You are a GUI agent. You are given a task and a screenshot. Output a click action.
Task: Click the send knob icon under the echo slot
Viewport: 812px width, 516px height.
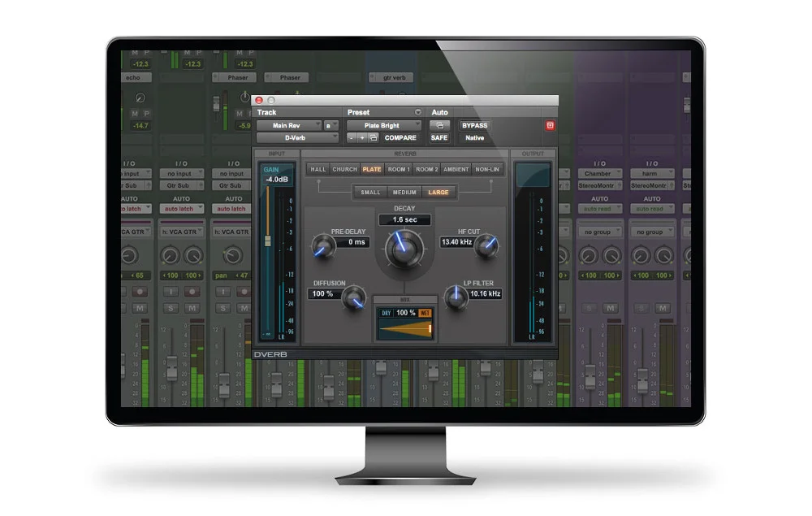point(140,98)
